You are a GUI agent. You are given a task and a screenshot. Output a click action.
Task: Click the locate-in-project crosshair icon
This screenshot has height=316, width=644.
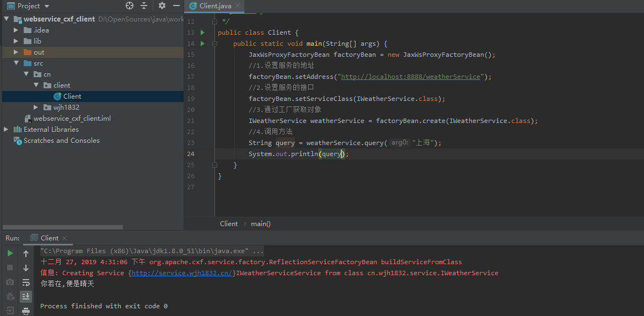pos(130,6)
